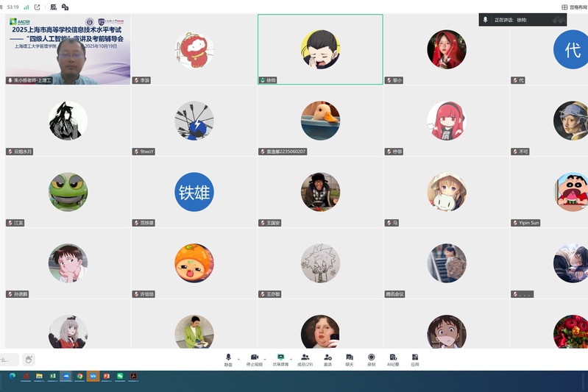This screenshot has height=392, width=588.
Task: Click the raise hand icon
Action: (29, 359)
